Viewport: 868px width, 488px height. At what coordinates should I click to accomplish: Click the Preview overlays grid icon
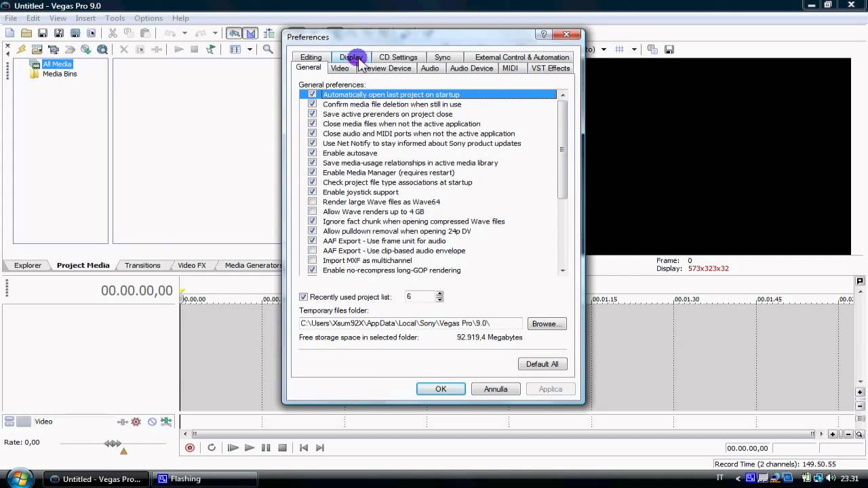620,49
